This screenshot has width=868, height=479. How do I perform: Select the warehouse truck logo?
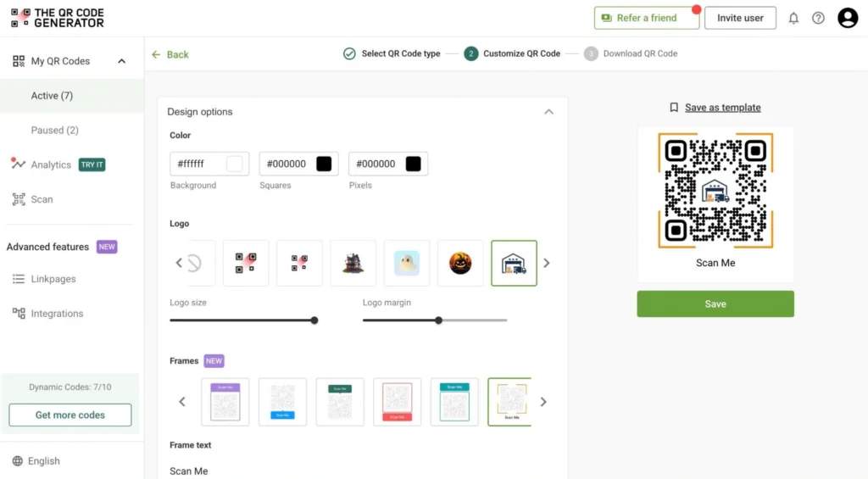tap(514, 263)
